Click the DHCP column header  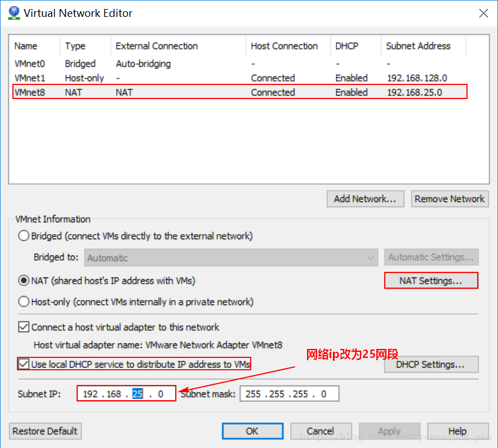click(355, 46)
